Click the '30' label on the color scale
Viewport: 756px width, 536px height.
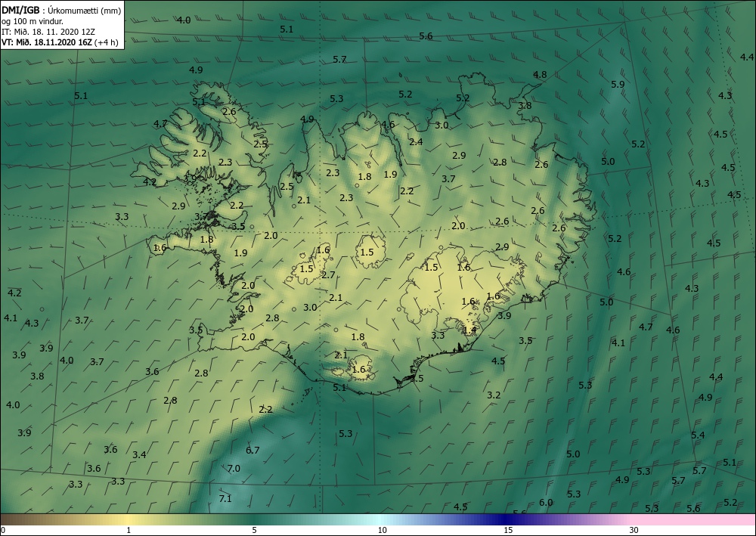click(634, 530)
